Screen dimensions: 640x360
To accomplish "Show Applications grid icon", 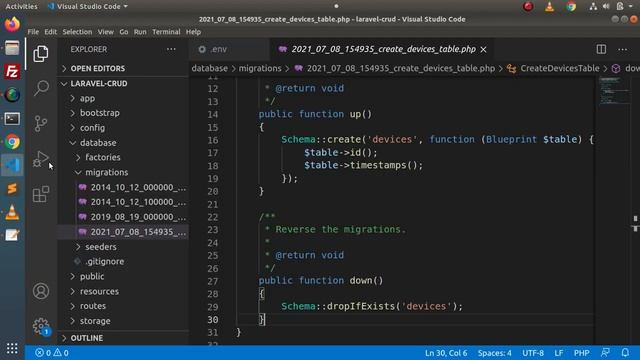I will coord(12,348).
